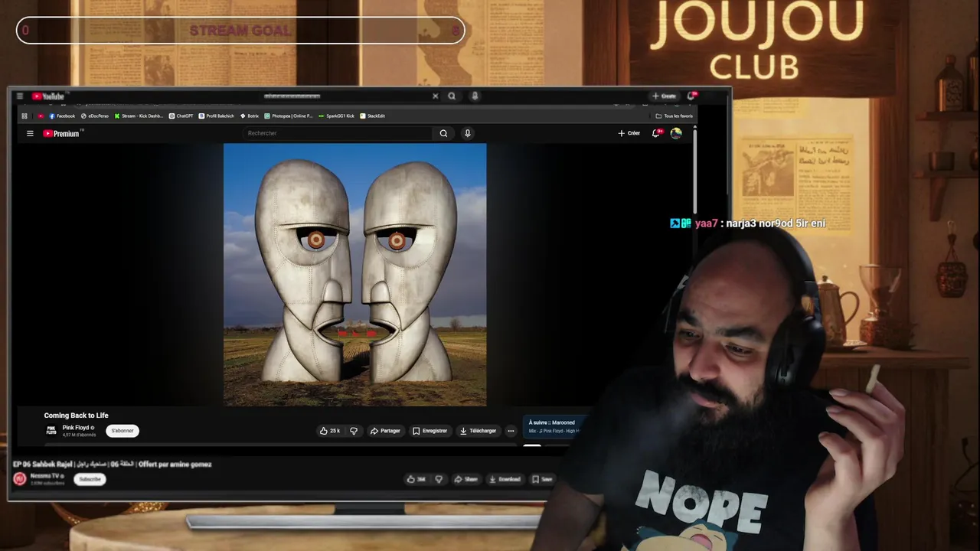
Task: Clear the background search bar with X
Action: coord(436,96)
